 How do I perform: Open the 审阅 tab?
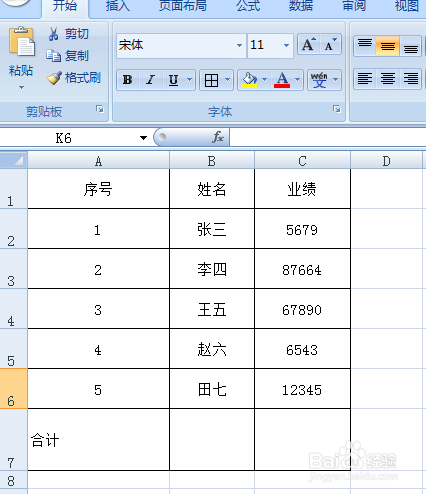354,6
